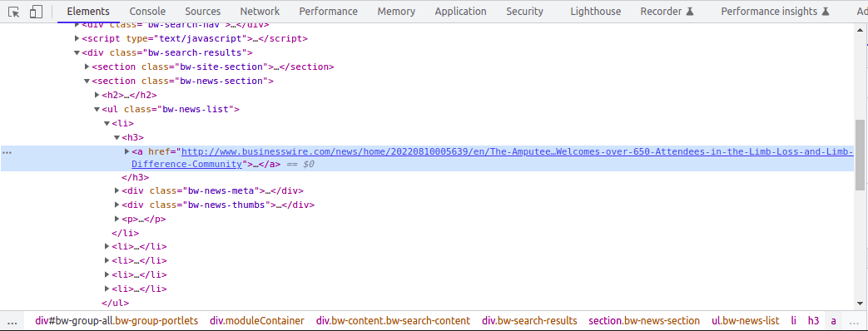Select div.bw-search-results breadcrumb item

click(x=529, y=320)
